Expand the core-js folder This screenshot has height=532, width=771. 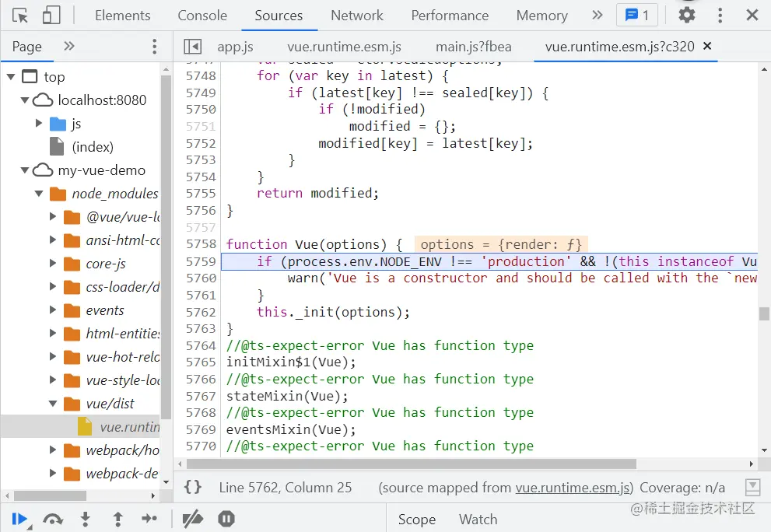(x=53, y=263)
